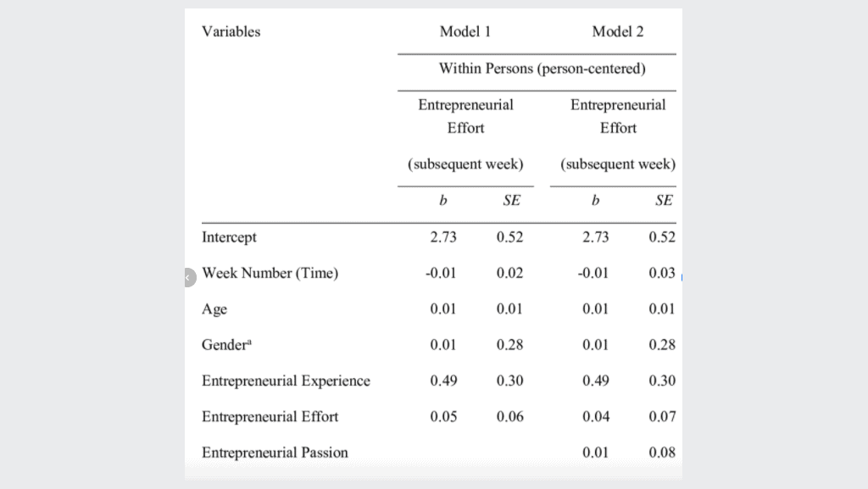Click the Entrepreneurial Passion row label
Viewport: 868px width, 489px height.
click(x=275, y=453)
